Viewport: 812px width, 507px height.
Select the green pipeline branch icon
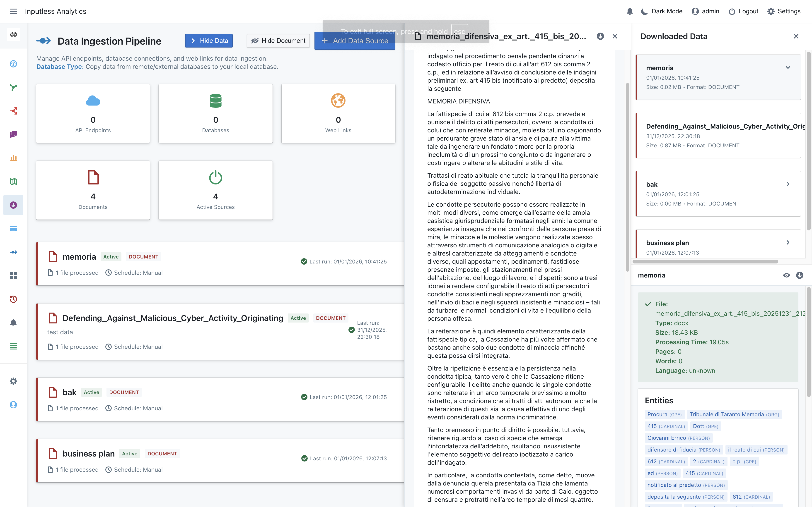pyautogui.click(x=13, y=87)
